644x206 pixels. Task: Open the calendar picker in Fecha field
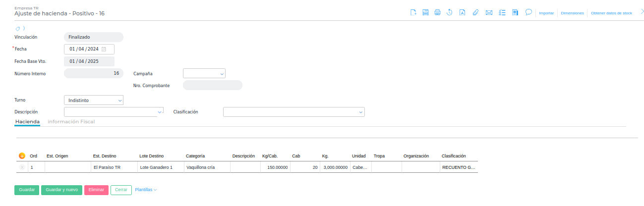point(104,49)
